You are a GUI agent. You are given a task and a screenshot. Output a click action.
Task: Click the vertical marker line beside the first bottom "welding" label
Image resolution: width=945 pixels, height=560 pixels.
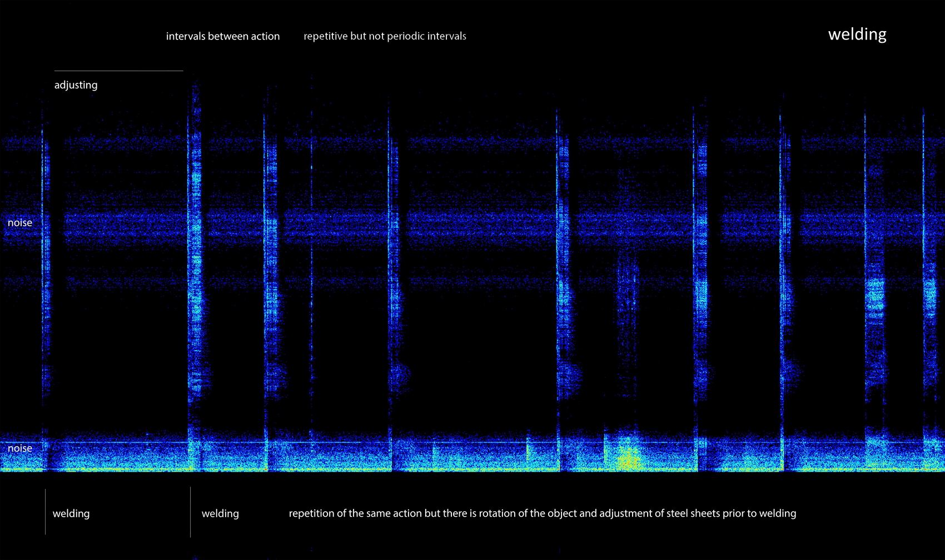45,512
